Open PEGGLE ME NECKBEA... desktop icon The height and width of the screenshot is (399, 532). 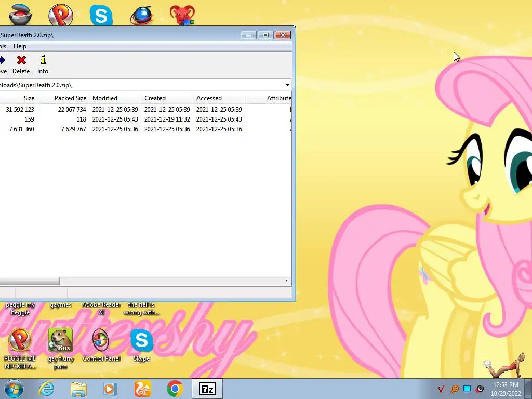pos(20,349)
